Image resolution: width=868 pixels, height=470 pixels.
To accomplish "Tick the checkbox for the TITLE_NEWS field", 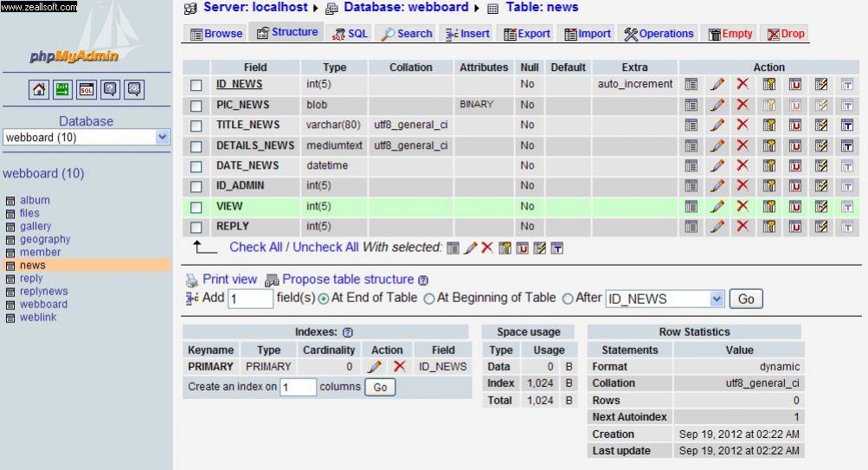I will (x=196, y=126).
